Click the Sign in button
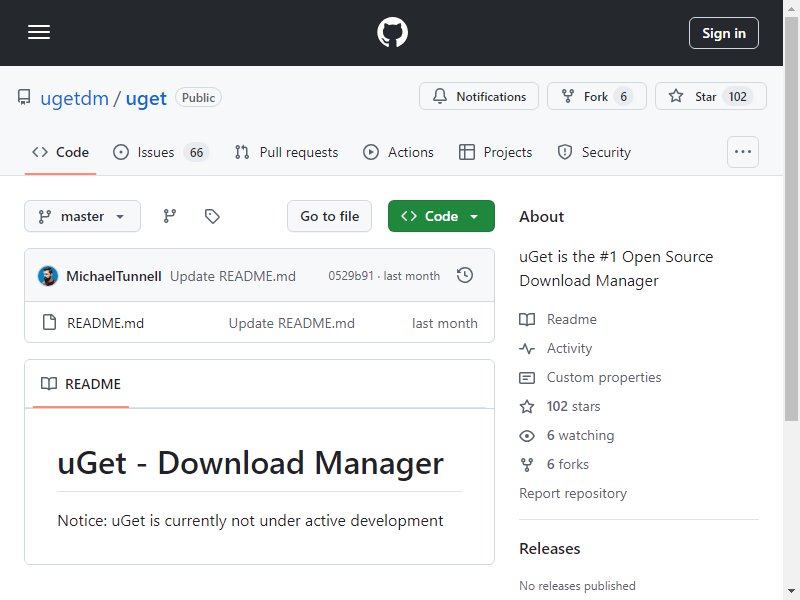This screenshot has height=600, width=800. [723, 33]
